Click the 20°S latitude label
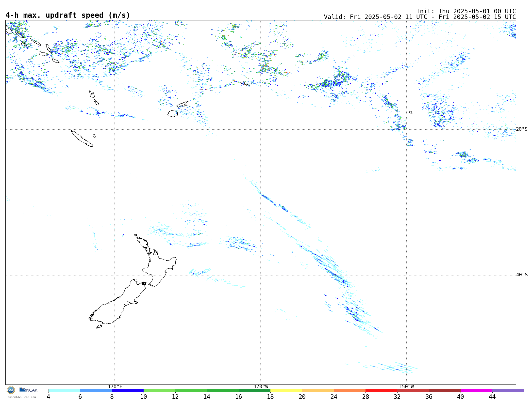The image size is (532, 400). pyautogui.click(x=522, y=129)
